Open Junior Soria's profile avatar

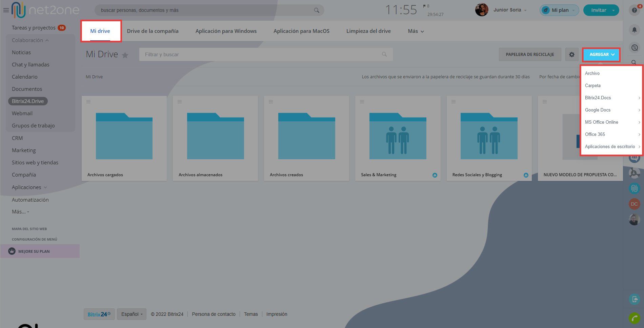[482, 10]
